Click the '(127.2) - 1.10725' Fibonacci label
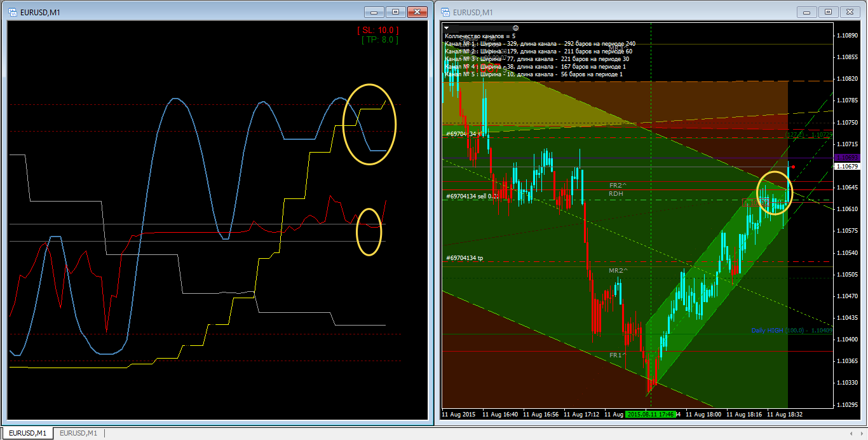 coord(809,135)
